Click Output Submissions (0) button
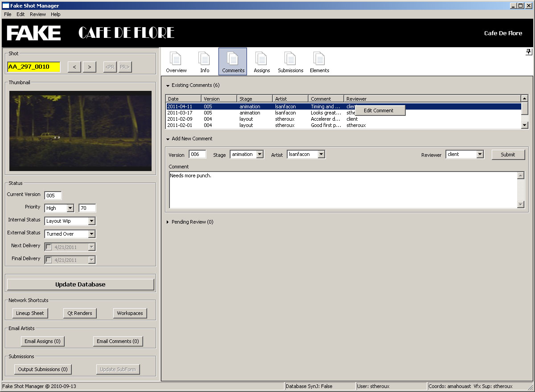Viewport: 535px width, 392px height. [43, 369]
